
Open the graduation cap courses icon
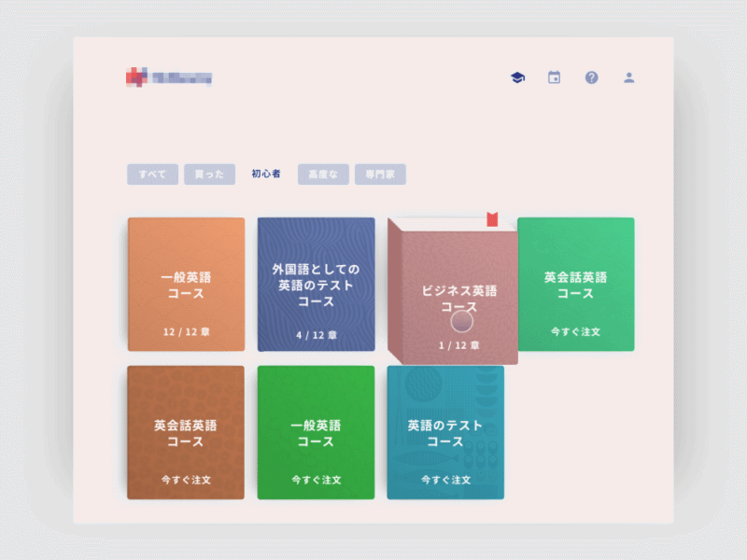(x=516, y=77)
